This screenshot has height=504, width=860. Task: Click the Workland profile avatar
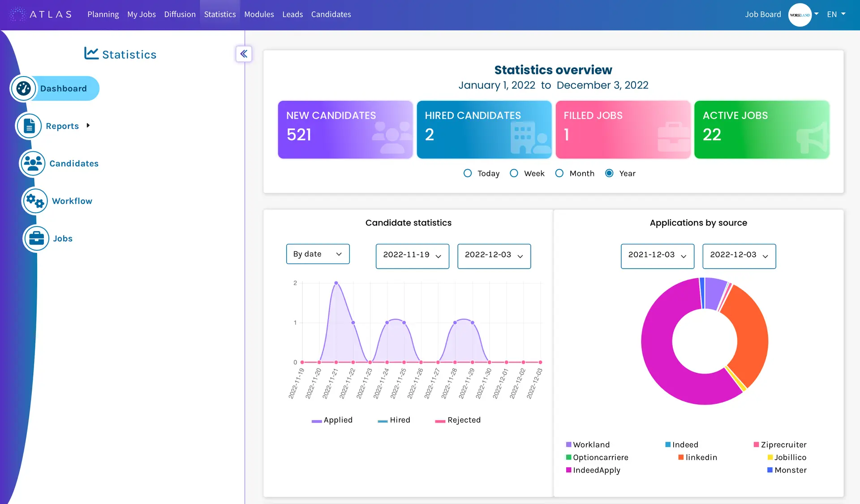pyautogui.click(x=800, y=15)
